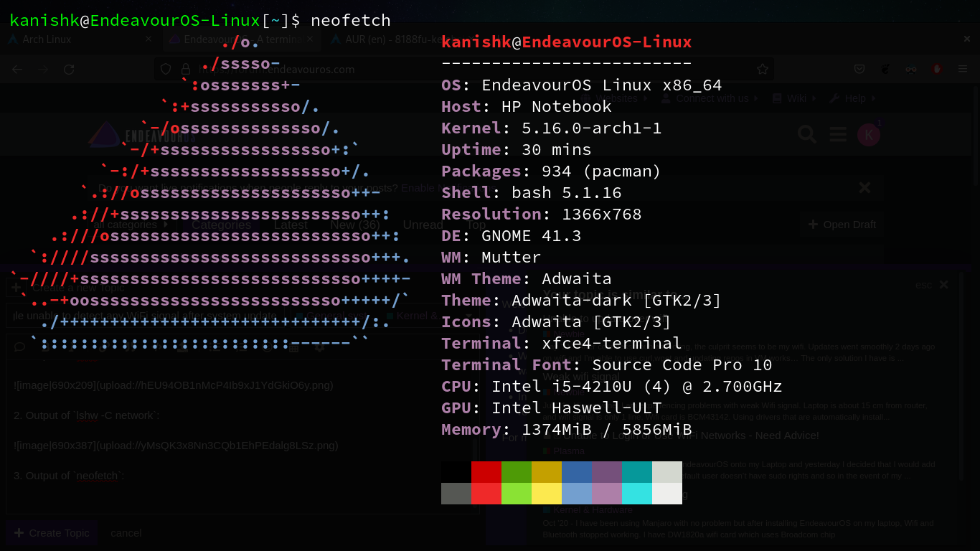This screenshot has height=551, width=980.
Task: Click the 'Shell: bash 5.1.16' line
Action: [x=532, y=192]
